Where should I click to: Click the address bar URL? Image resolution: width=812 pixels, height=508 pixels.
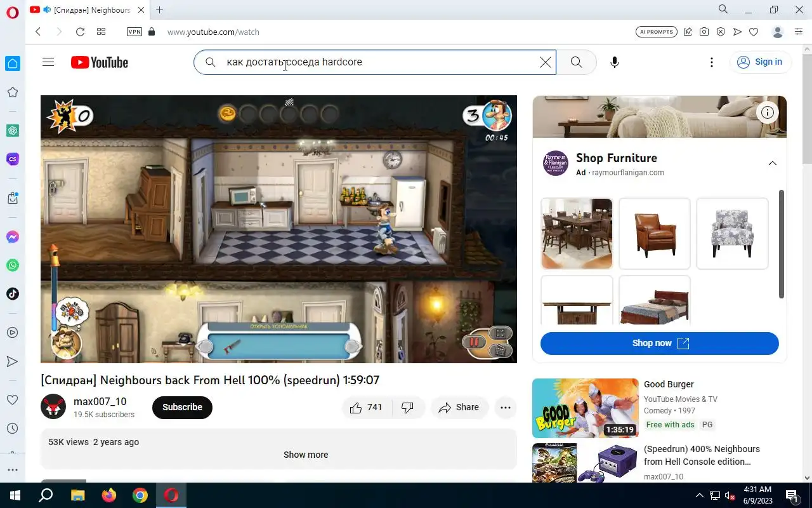coord(213,32)
